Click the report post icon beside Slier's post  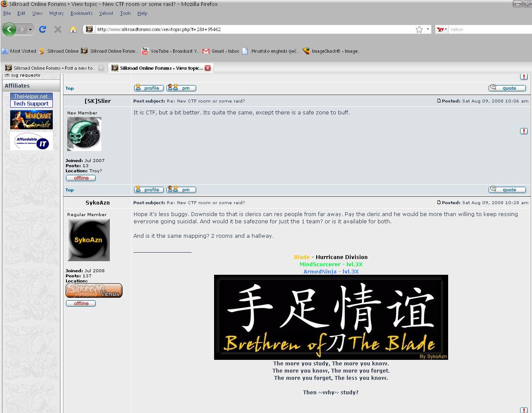click(524, 131)
